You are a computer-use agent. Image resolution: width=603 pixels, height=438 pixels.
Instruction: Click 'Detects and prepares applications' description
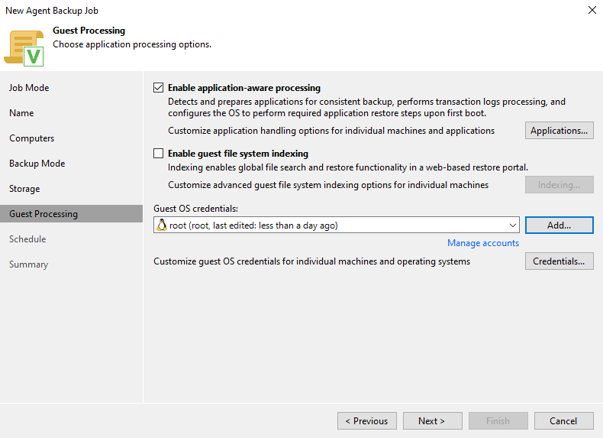(x=366, y=107)
